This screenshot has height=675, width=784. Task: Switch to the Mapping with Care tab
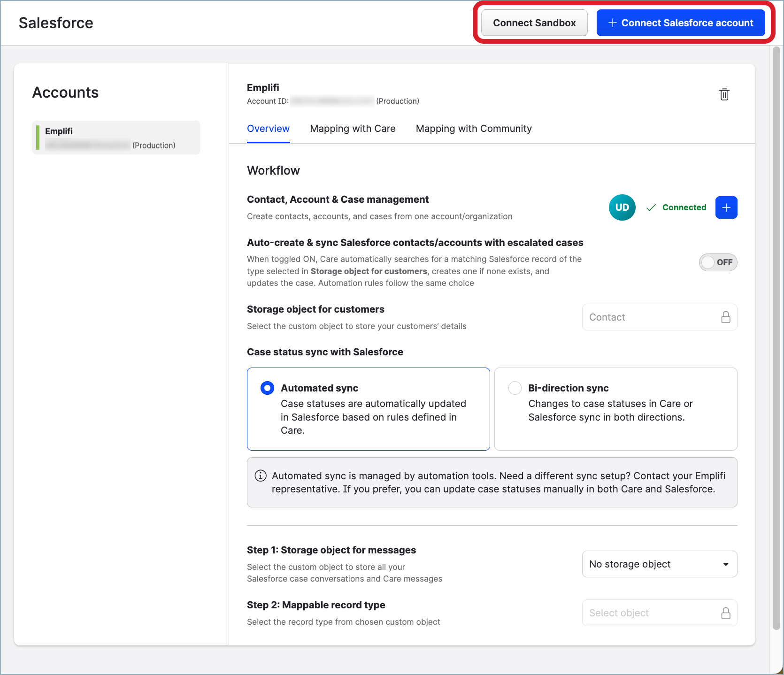tap(353, 129)
